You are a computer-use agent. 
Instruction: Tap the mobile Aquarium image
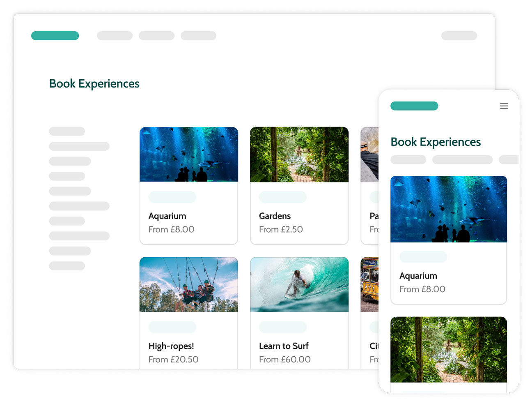click(x=449, y=209)
